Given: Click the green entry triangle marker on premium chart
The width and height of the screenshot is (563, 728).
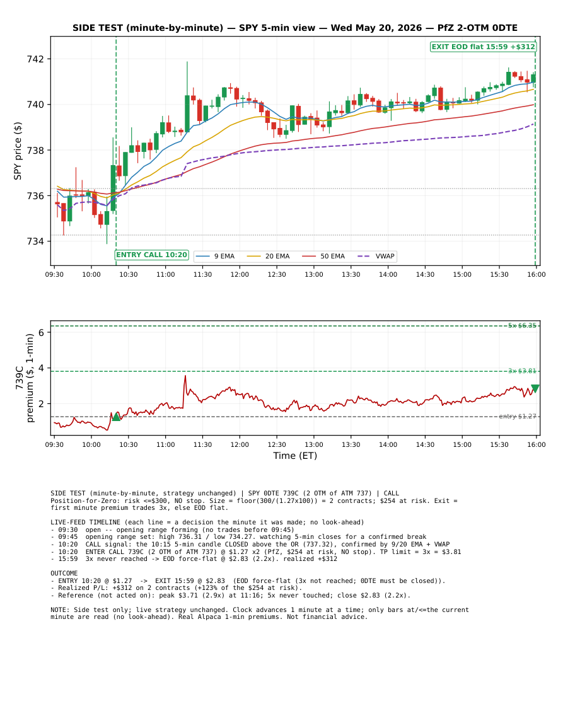Looking at the screenshot, I should (x=117, y=417).
